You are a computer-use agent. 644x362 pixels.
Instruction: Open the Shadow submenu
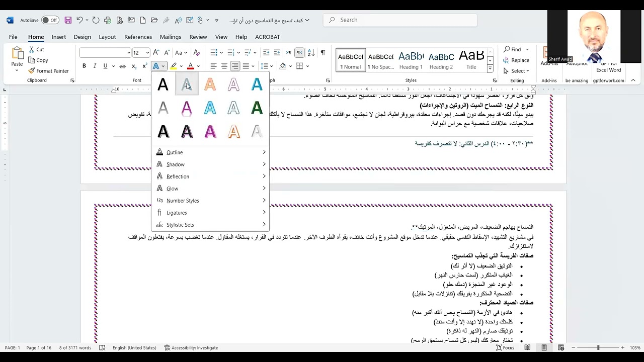pyautogui.click(x=210, y=164)
